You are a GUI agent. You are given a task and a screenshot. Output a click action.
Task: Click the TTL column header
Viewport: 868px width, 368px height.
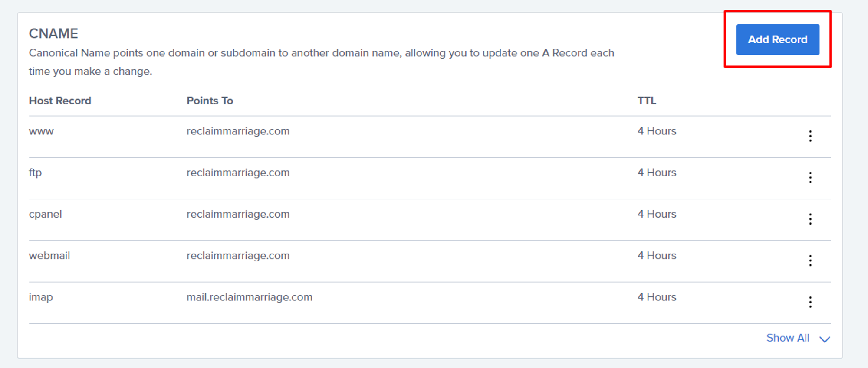point(646,101)
